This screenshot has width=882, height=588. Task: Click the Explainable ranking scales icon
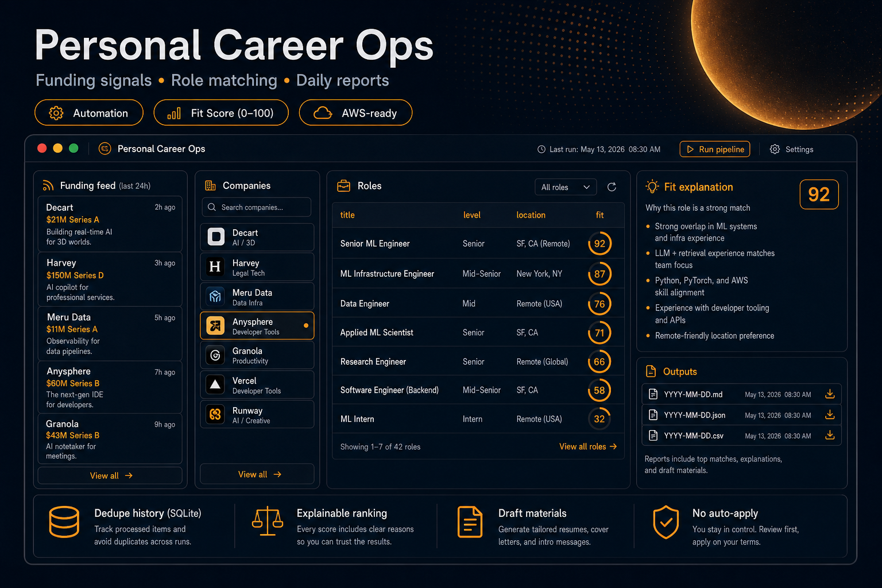(268, 521)
